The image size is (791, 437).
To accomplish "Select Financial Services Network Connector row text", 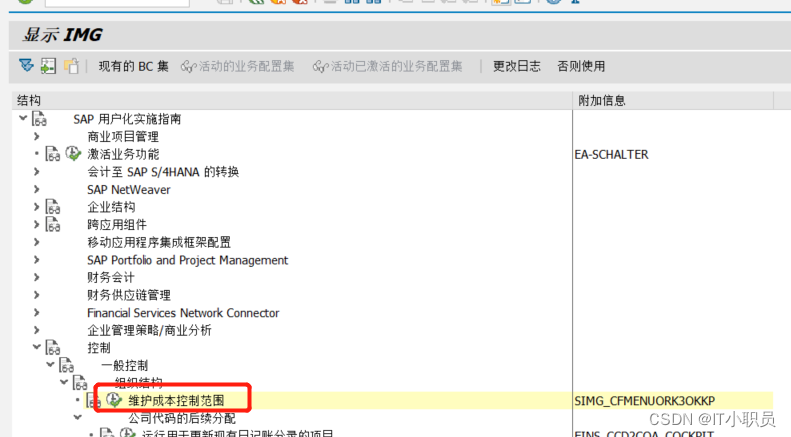I will coord(183,313).
